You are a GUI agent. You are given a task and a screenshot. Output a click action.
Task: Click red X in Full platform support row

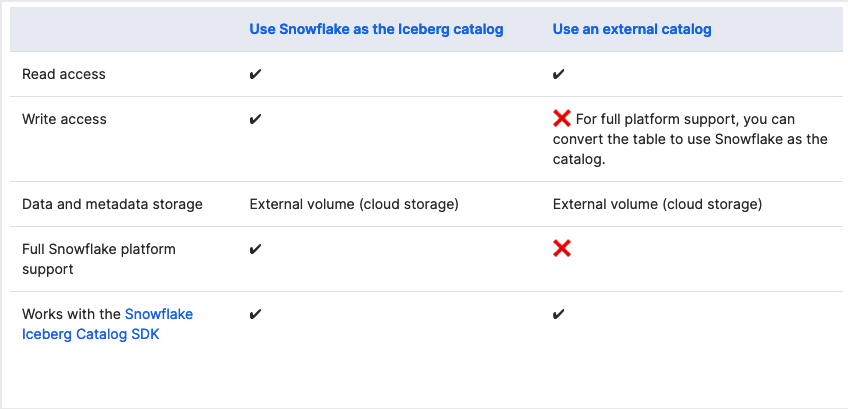pyautogui.click(x=562, y=248)
